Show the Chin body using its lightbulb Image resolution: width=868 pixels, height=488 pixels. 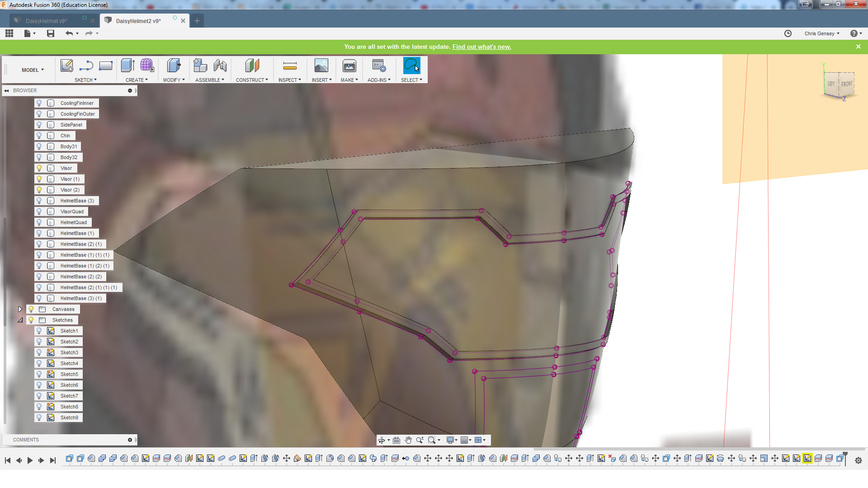(39, 136)
